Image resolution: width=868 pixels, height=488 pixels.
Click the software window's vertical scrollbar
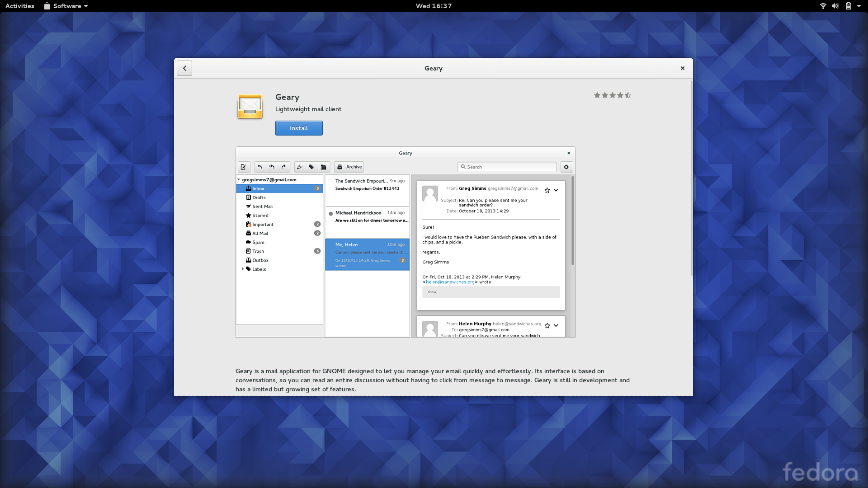coord(691,178)
